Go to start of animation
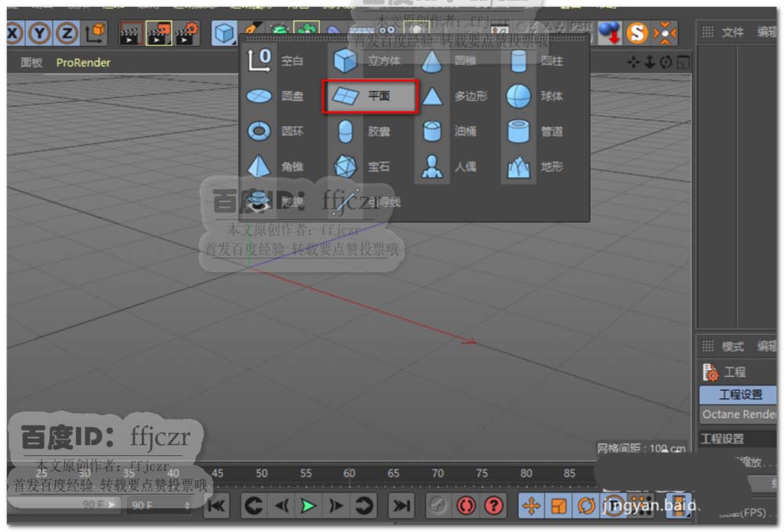784x532 pixels. [216, 506]
